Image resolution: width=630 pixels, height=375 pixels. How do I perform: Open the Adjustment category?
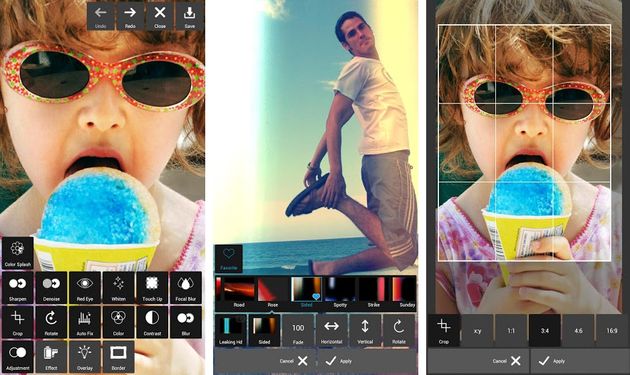18,356
